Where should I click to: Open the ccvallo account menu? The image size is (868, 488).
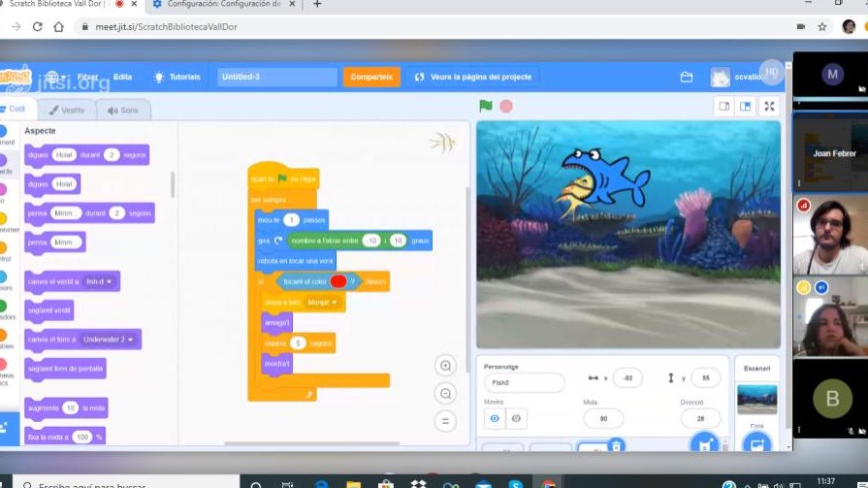pyautogui.click(x=739, y=77)
